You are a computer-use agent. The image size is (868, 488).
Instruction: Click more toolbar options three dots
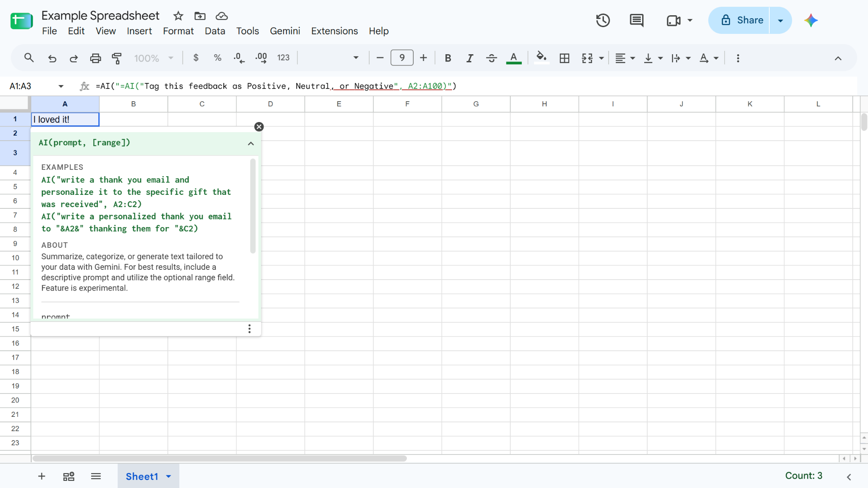738,58
